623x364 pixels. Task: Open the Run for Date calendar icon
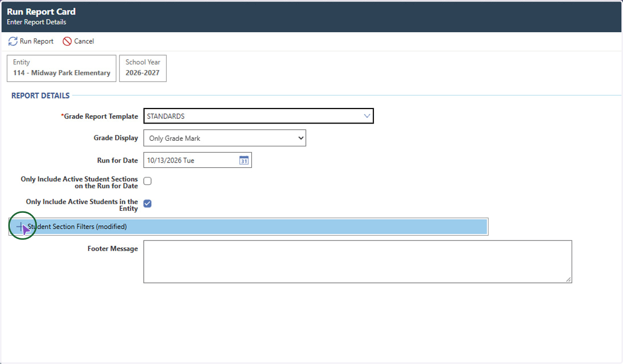point(244,160)
